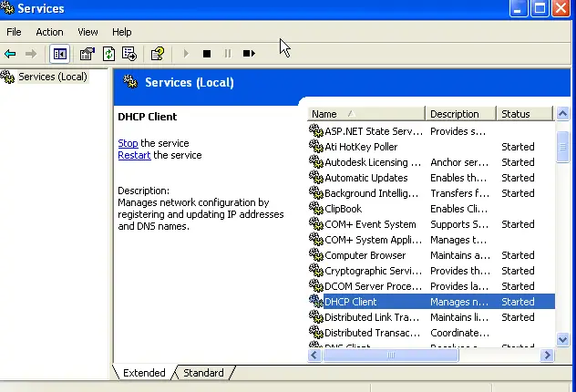
Task: Select the Computer Browser service name
Action: click(365, 255)
